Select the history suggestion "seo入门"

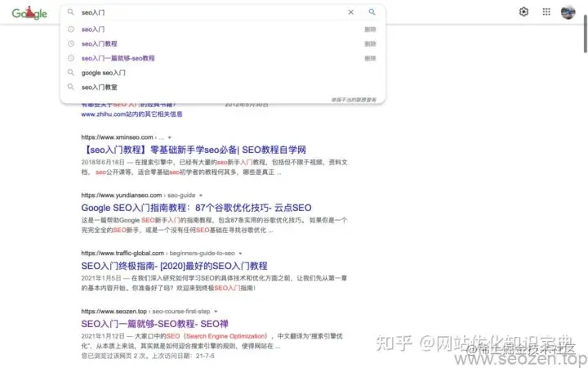click(x=93, y=29)
